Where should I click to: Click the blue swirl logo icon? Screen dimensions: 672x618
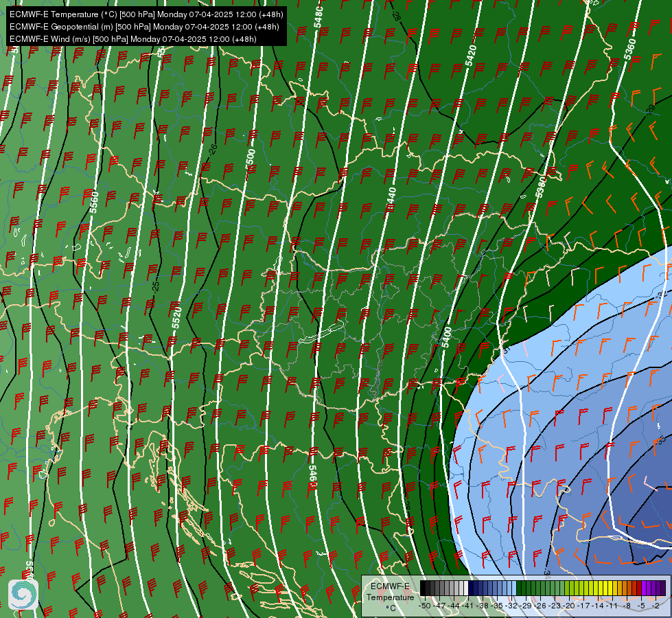click(23, 595)
